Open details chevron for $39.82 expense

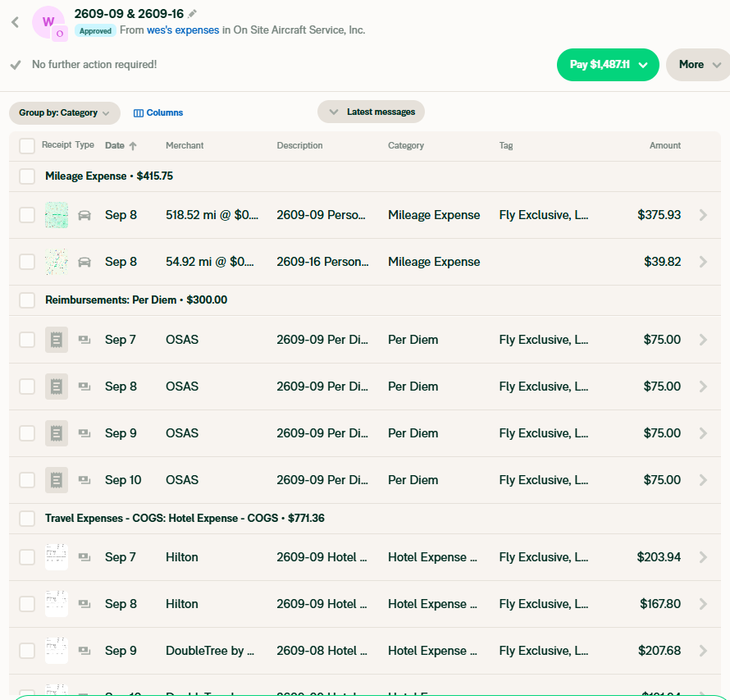point(703,262)
